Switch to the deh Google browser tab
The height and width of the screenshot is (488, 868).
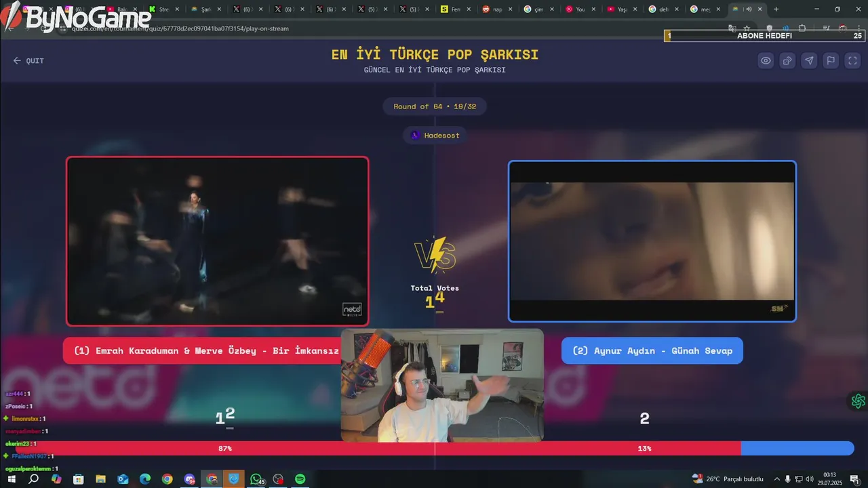tap(664, 9)
